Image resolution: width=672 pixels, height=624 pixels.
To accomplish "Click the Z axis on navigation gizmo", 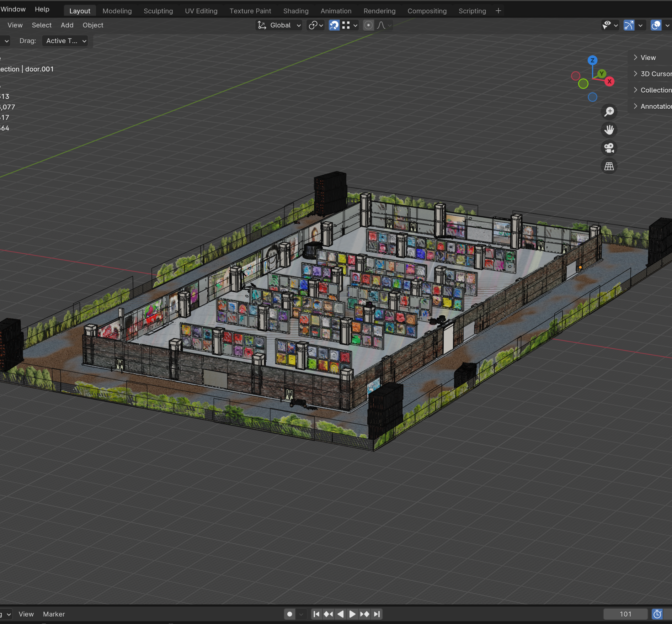I will [x=592, y=60].
